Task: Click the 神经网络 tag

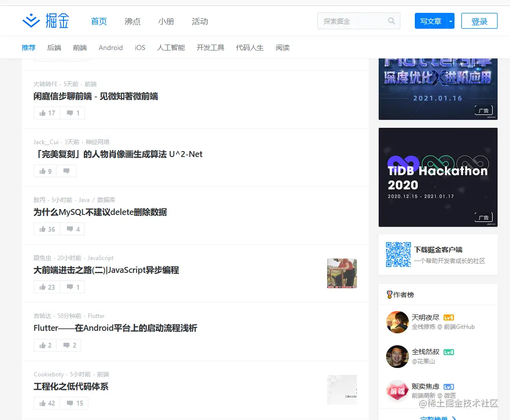Action: tap(97, 142)
